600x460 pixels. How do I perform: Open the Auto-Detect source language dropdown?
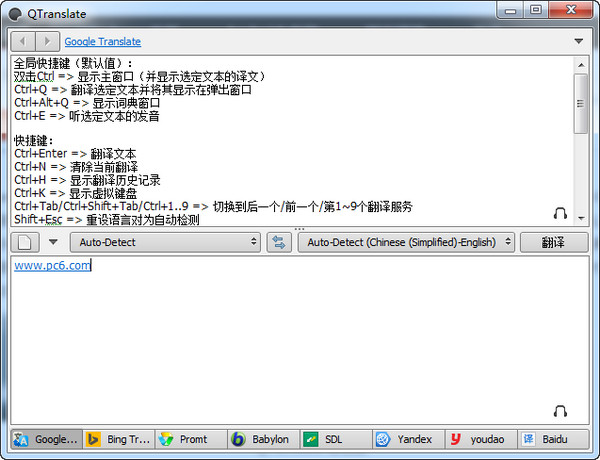coord(165,242)
